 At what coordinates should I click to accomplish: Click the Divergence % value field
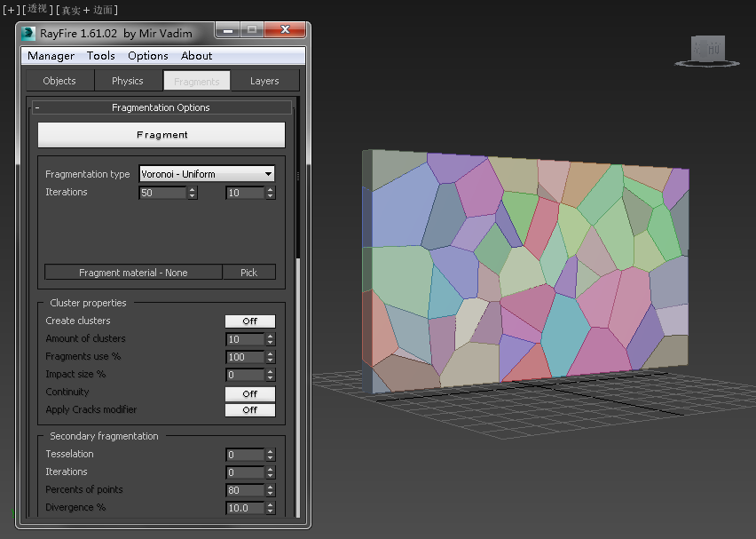point(245,508)
